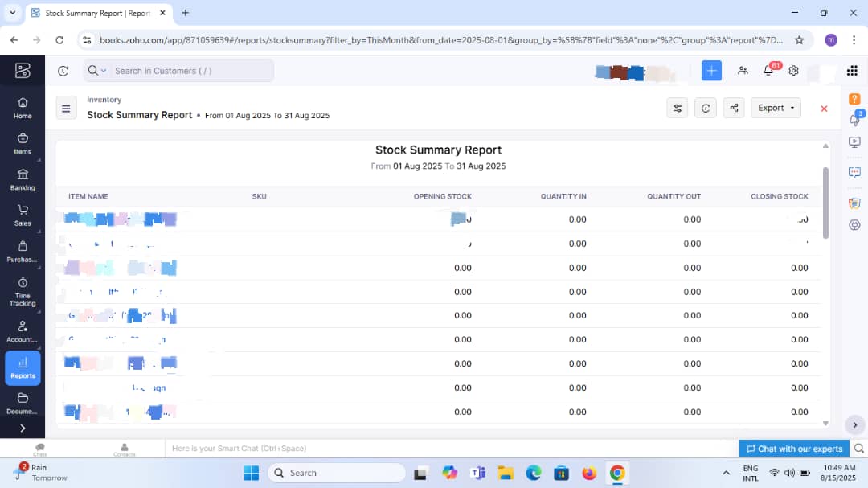Open the referrals people icon

coord(743,71)
